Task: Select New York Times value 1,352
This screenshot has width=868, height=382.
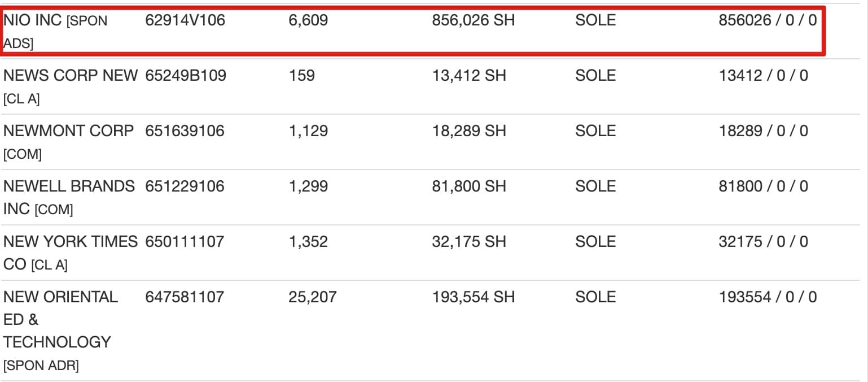Action: pos(308,242)
